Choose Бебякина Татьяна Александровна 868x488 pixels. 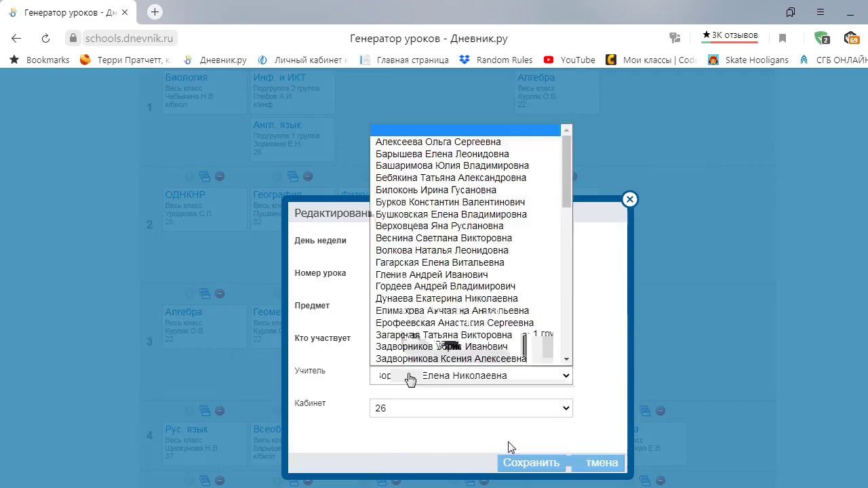(466, 178)
